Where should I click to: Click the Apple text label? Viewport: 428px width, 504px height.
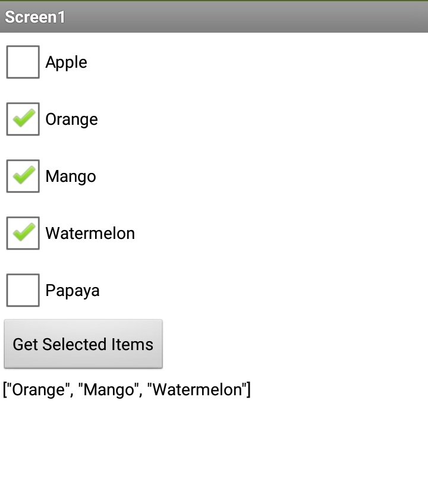click(66, 62)
